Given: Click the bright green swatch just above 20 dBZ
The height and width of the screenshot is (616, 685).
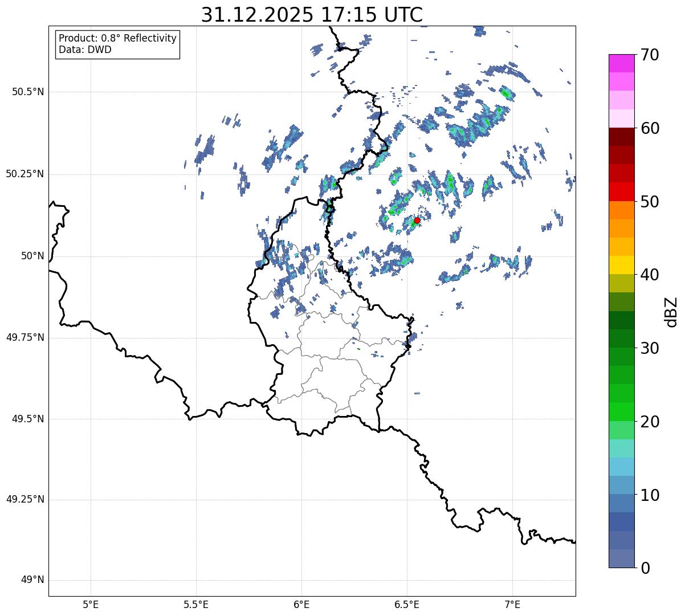Looking at the screenshot, I should 621,411.
